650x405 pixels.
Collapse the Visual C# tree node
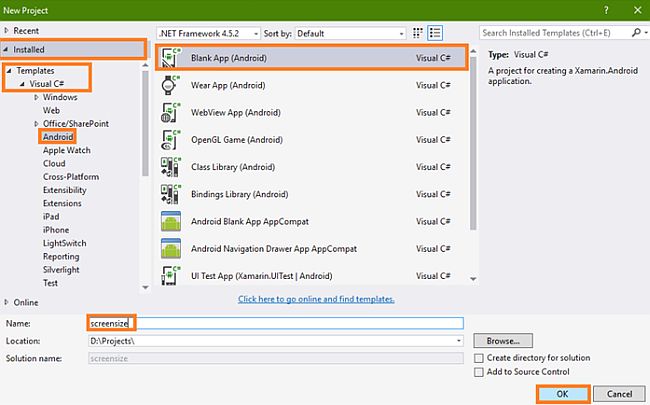(x=22, y=84)
